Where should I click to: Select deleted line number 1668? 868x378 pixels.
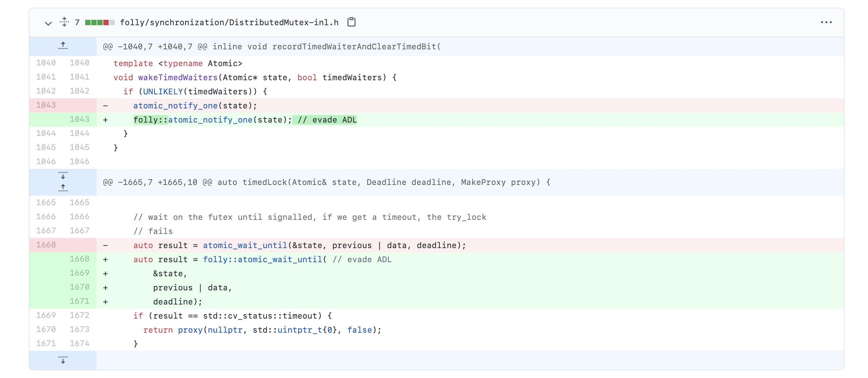coord(46,245)
